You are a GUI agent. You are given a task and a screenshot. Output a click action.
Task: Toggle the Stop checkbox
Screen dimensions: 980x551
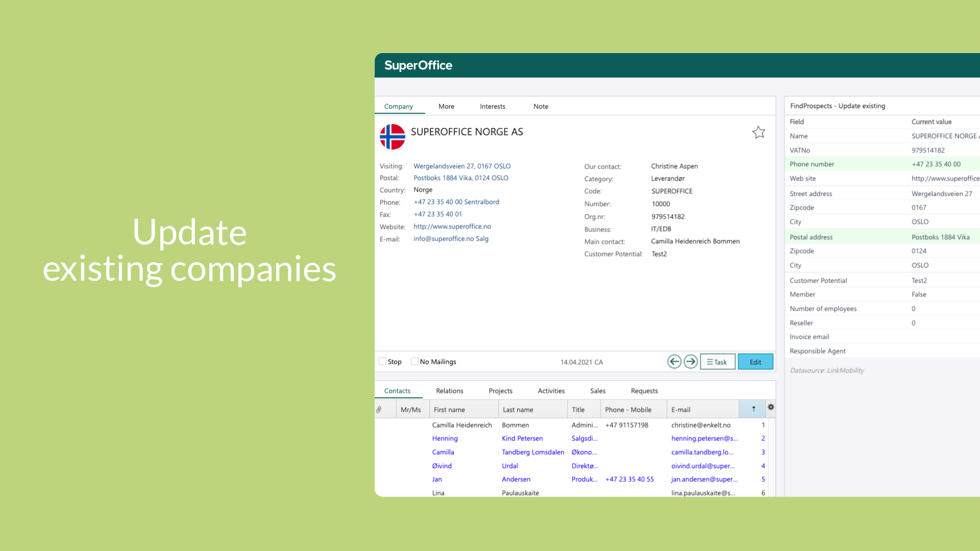click(382, 361)
